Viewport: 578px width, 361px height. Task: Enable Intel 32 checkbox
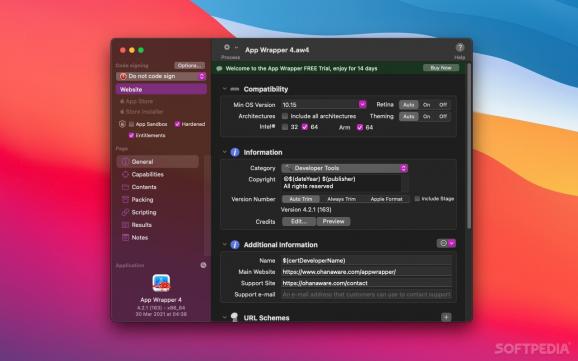click(x=285, y=127)
